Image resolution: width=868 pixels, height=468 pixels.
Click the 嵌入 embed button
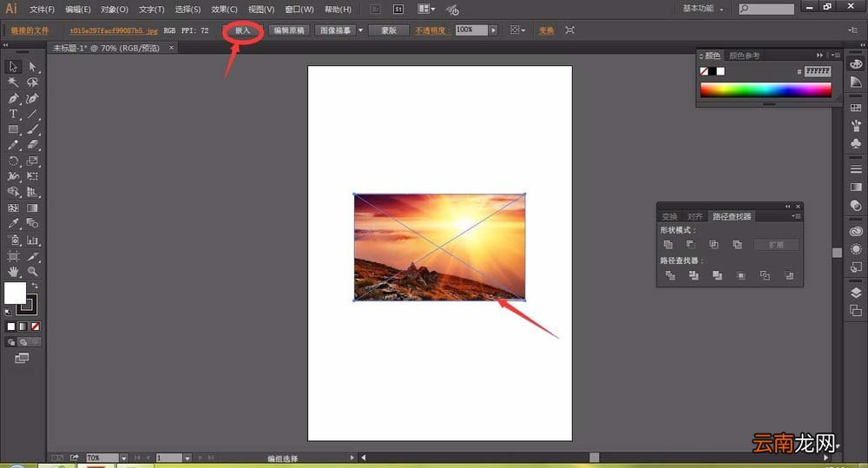click(x=242, y=30)
